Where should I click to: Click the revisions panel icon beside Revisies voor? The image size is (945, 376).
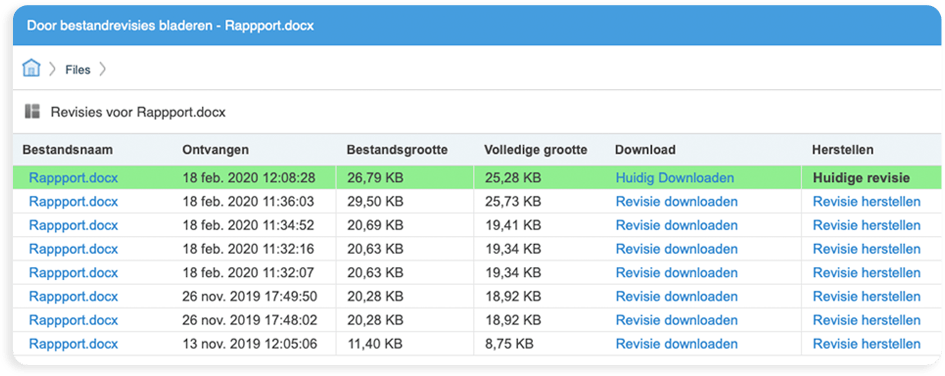tap(32, 111)
